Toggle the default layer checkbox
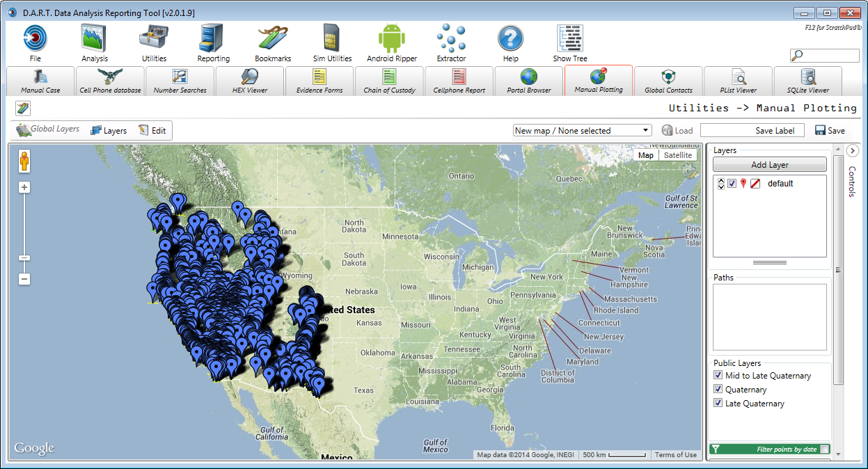868x469 pixels. pyautogui.click(x=732, y=184)
